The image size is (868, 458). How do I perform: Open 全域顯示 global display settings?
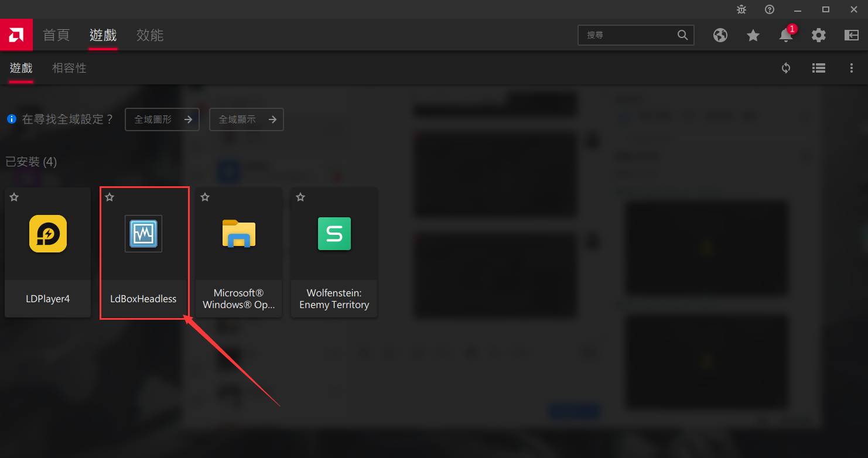[x=247, y=119]
